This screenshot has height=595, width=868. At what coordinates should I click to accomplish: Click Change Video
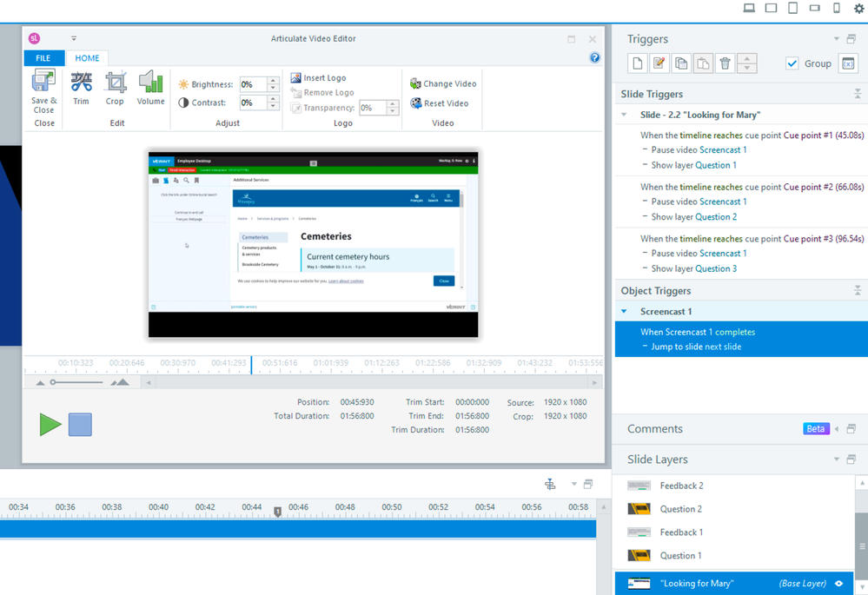pos(443,83)
